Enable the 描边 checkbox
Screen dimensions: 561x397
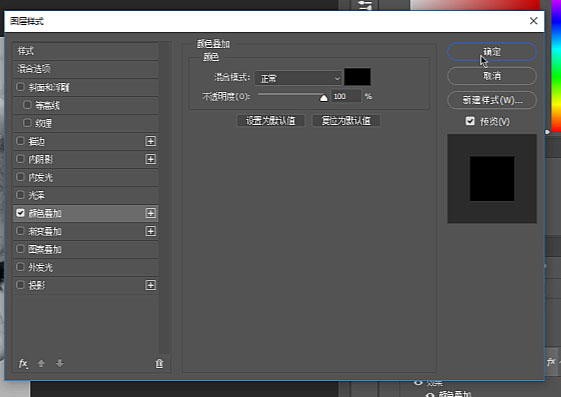click(20, 141)
